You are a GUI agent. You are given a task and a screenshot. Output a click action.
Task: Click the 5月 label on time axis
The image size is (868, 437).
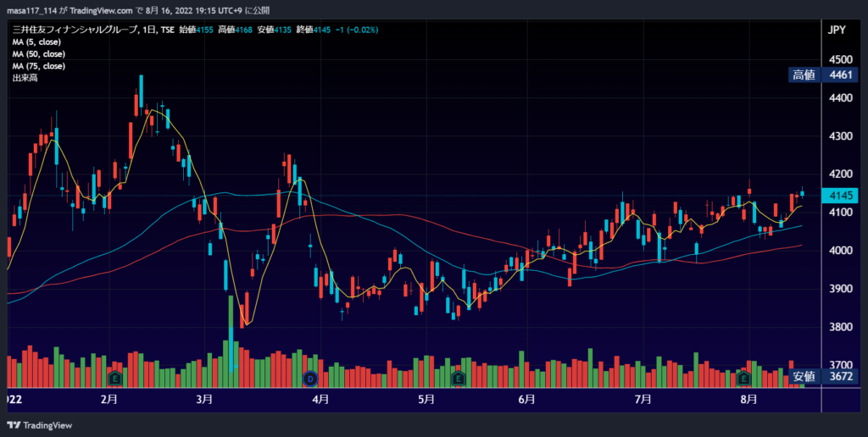point(426,400)
